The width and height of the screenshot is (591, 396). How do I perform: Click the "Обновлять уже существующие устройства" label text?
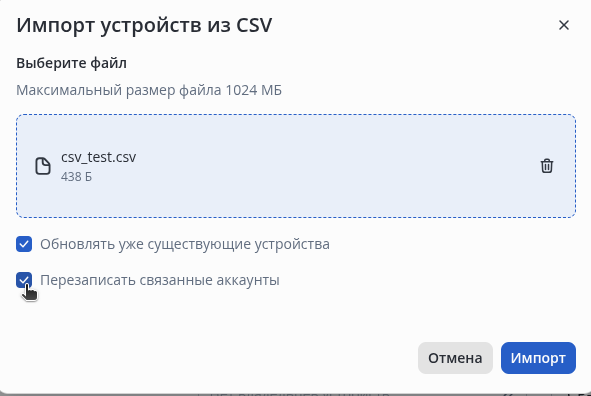pyautogui.click(x=185, y=244)
